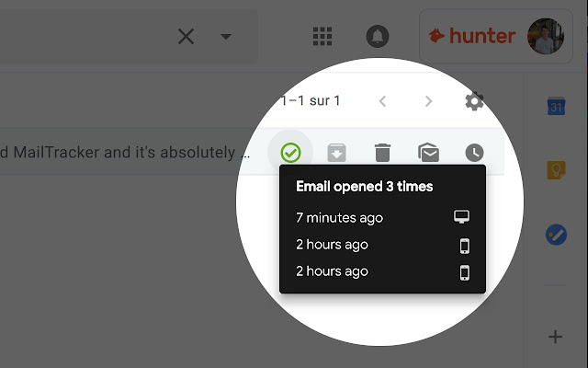Click the hunter logo

click(472, 36)
